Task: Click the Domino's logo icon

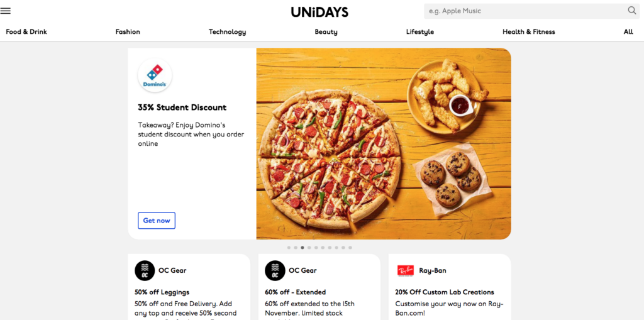Action: coord(155,75)
